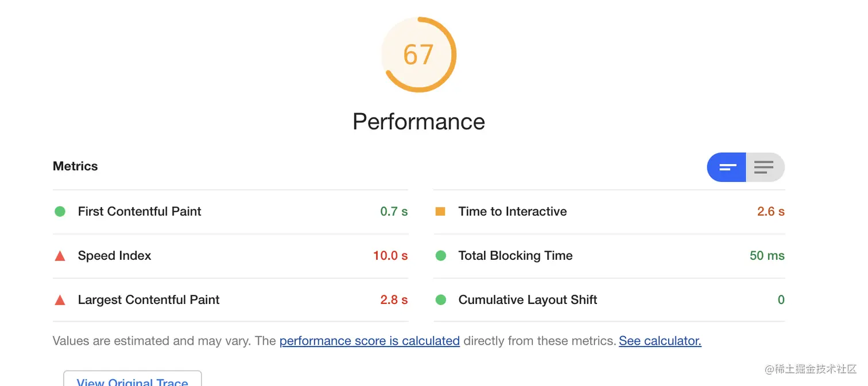
Task: Click green circle beside Total Blocking Time
Action: (x=440, y=256)
